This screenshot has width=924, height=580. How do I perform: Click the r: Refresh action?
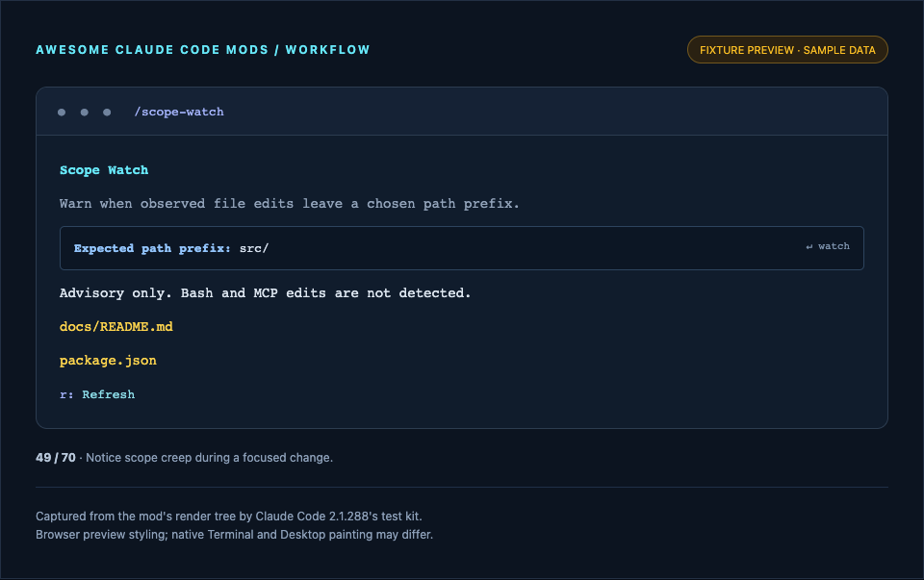97,394
